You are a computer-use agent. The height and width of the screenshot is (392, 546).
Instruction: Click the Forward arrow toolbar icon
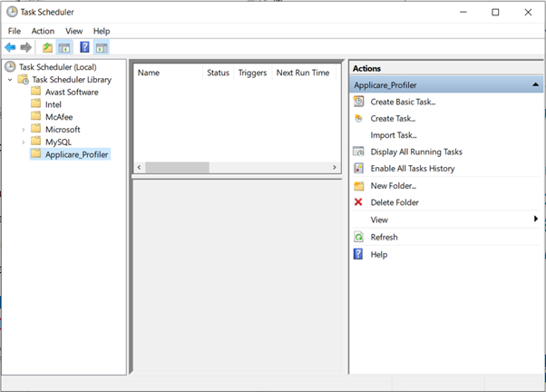point(25,47)
